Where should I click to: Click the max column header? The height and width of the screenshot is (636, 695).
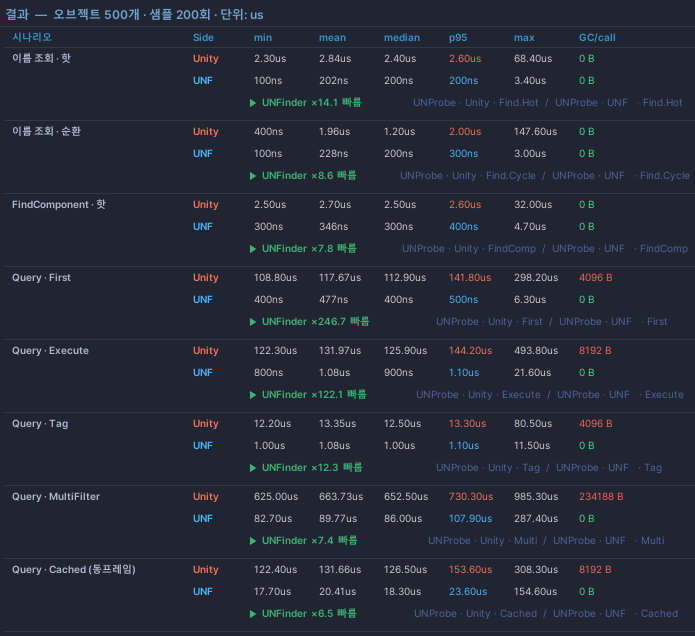click(x=524, y=38)
